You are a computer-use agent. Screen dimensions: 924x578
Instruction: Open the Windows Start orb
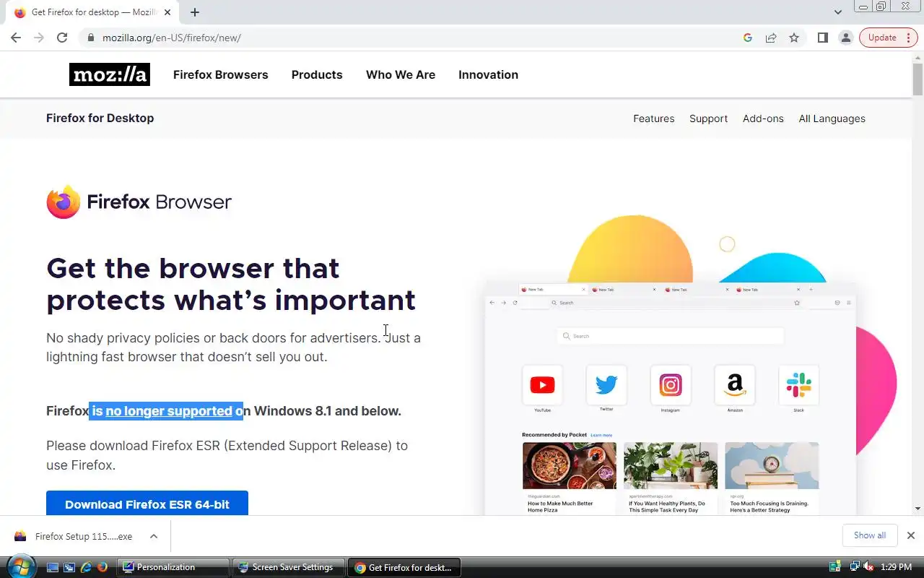20,567
